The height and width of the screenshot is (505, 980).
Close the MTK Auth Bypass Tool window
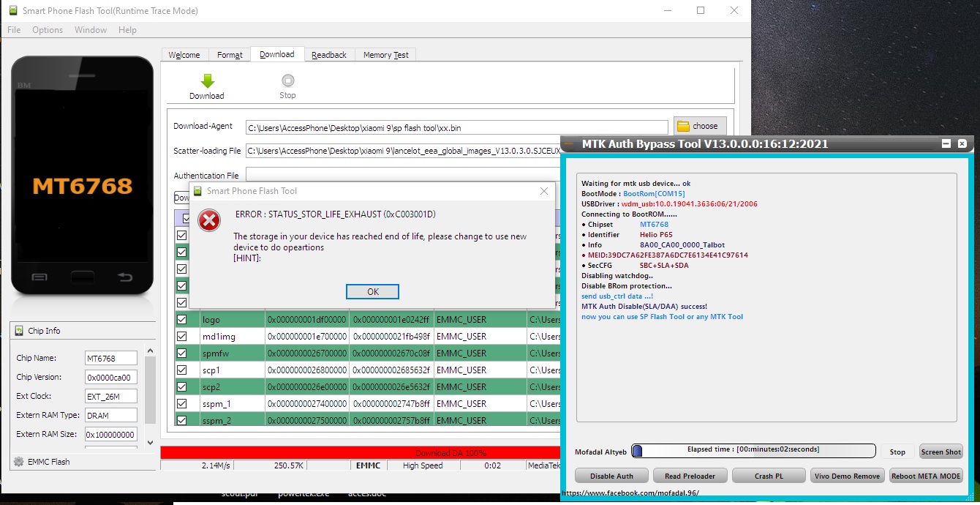pos(962,144)
